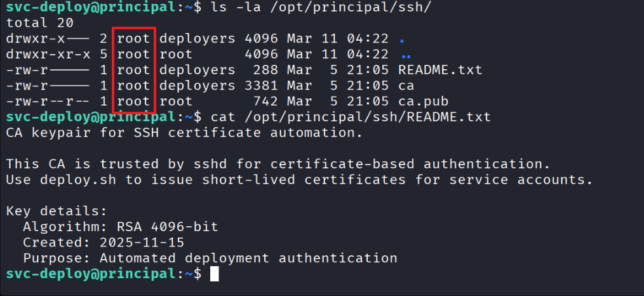Click 'Algorithm: RSA 4096-bit' line
The image size is (644, 296).
coord(120,227)
